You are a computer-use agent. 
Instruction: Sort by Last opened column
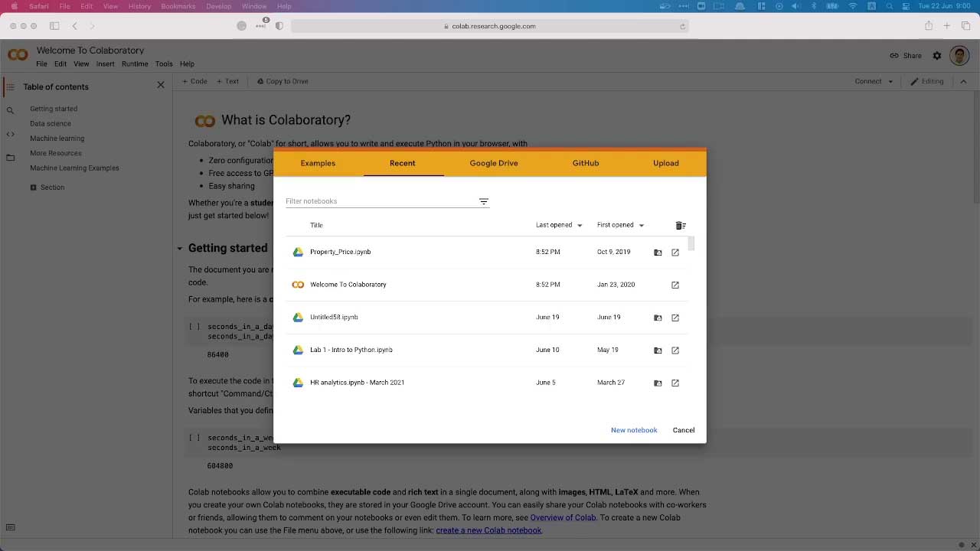pyautogui.click(x=559, y=225)
